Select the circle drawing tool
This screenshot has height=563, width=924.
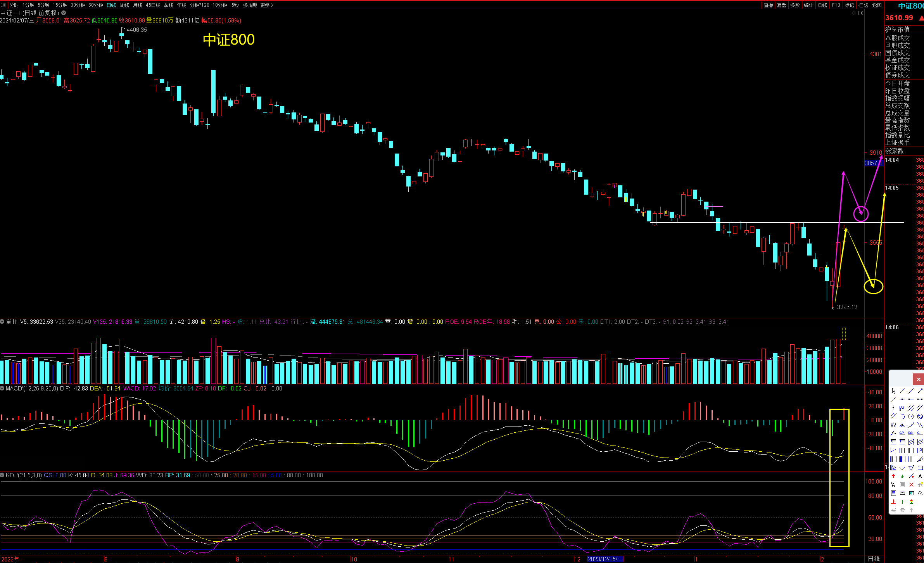pos(911,416)
